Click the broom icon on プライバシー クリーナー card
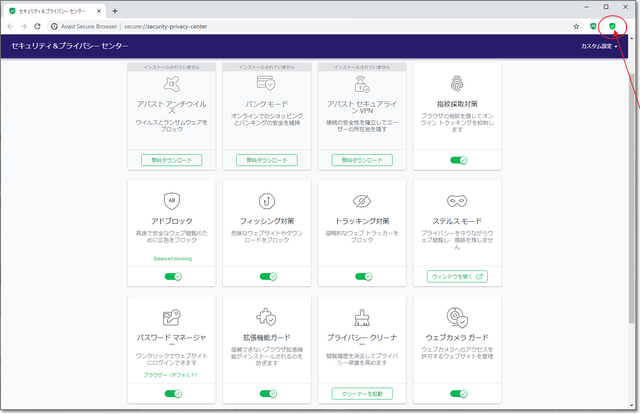 [x=363, y=317]
